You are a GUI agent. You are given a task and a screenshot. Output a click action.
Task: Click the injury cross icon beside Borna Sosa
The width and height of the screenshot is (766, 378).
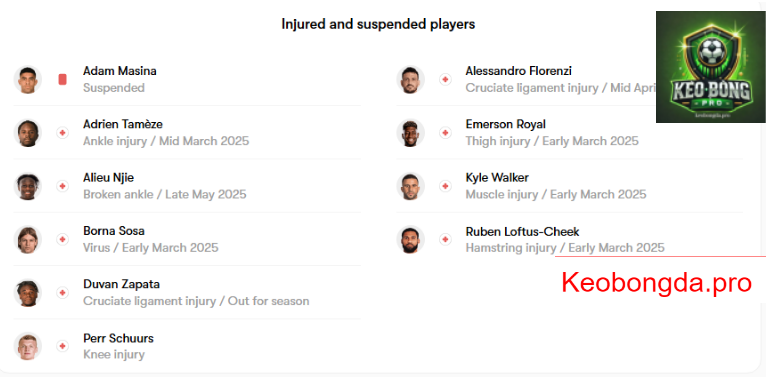(x=63, y=239)
